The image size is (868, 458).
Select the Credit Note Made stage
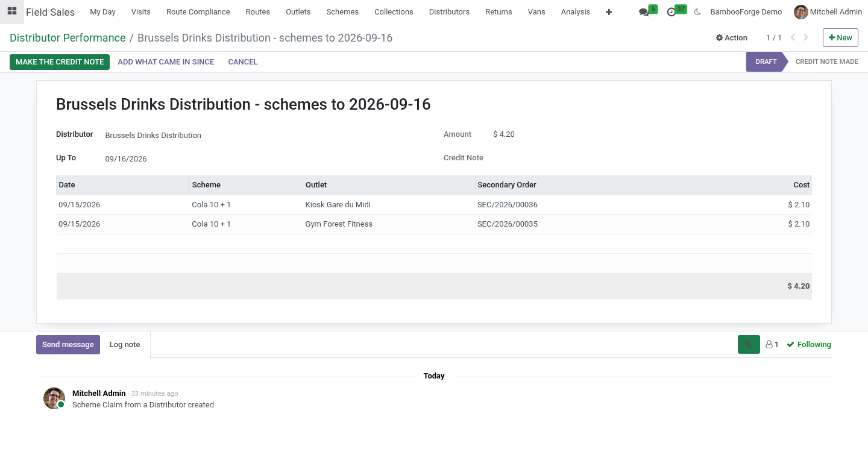click(x=826, y=61)
